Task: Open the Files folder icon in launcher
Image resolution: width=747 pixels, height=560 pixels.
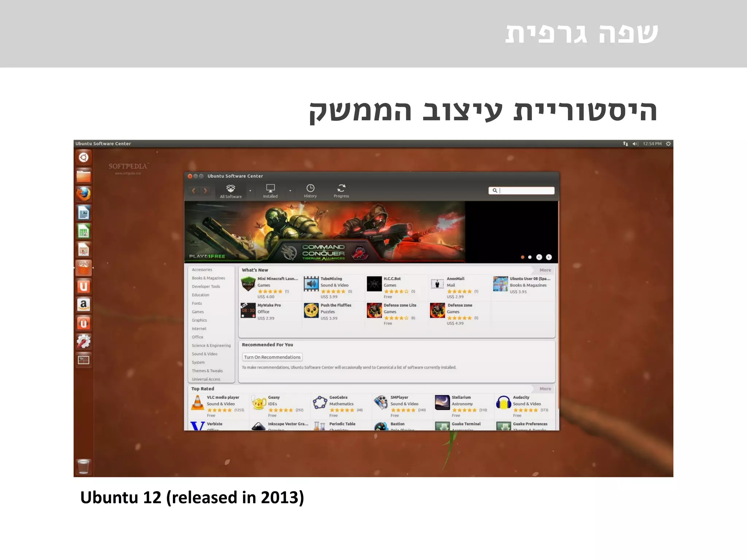Action: coord(84,176)
